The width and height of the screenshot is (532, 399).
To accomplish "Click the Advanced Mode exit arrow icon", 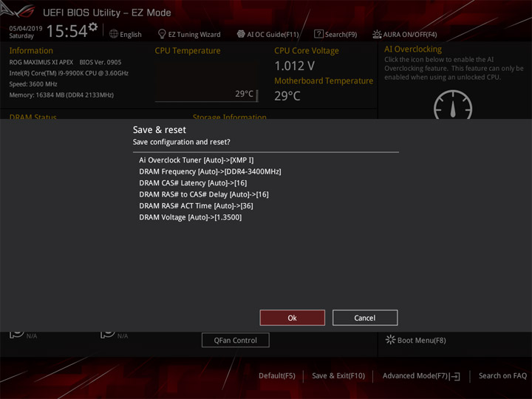I will point(455,376).
